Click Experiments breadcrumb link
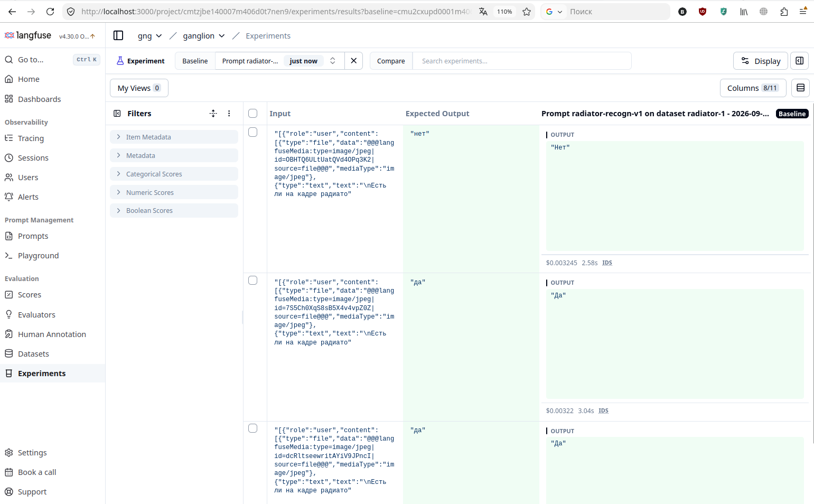The width and height of the screenshot is (814, 504). [268, 36]
